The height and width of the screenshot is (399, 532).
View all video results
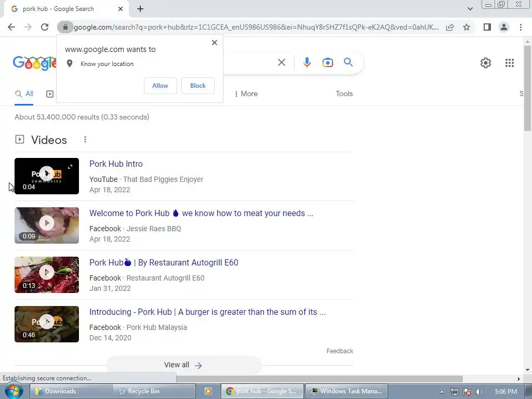coord(183,365)
